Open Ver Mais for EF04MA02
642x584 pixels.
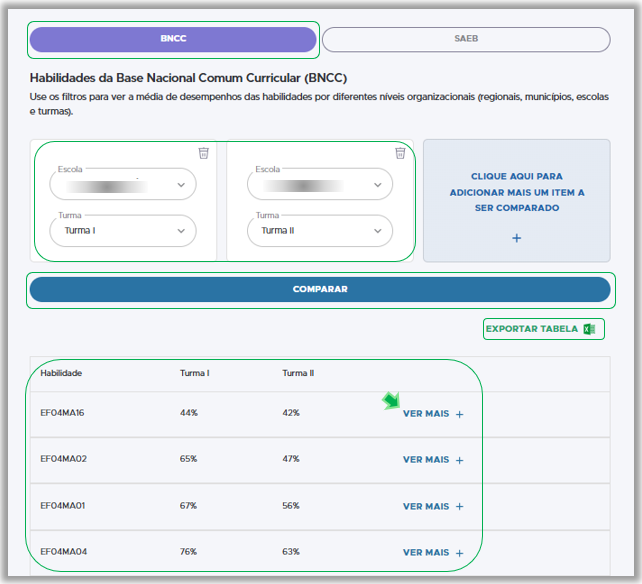[433, 460]
